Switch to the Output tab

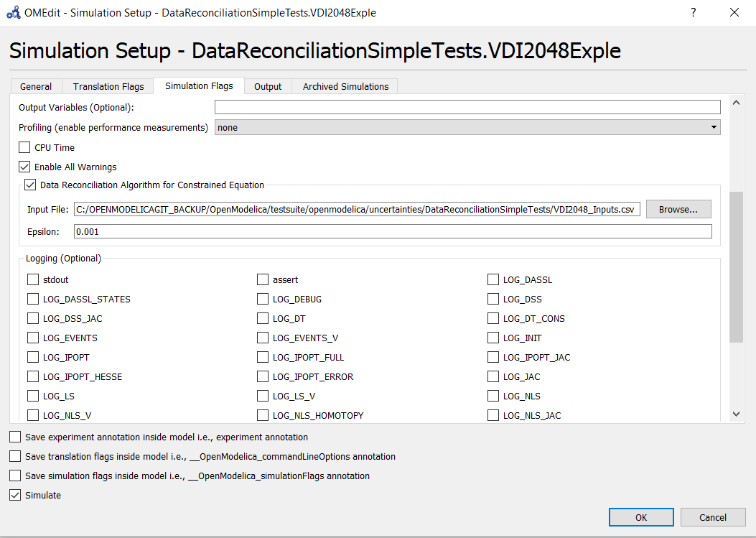click(x=267, y=85)
